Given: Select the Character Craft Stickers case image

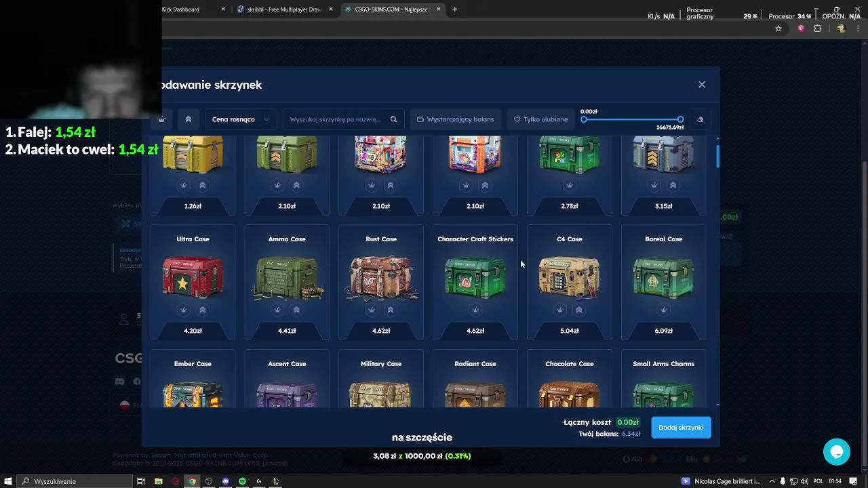Looking at the screenshot, I should pyautogui.click(x=475, y=276).
